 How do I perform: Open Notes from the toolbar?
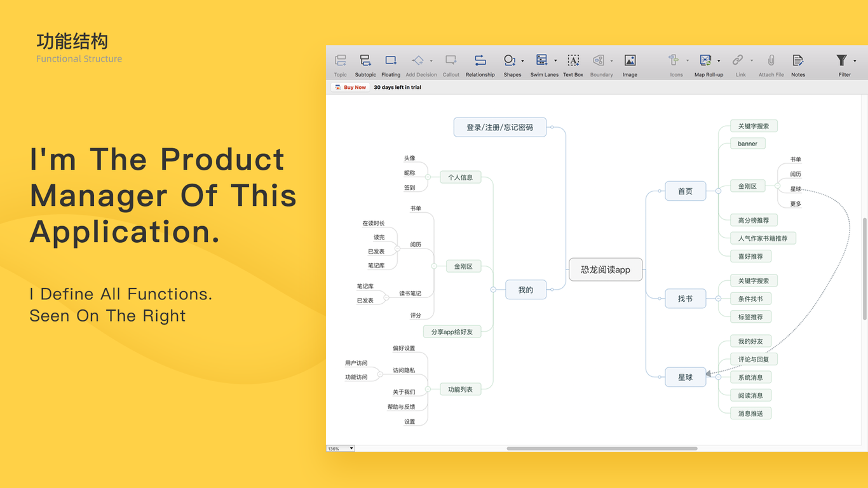pos(798,60)
